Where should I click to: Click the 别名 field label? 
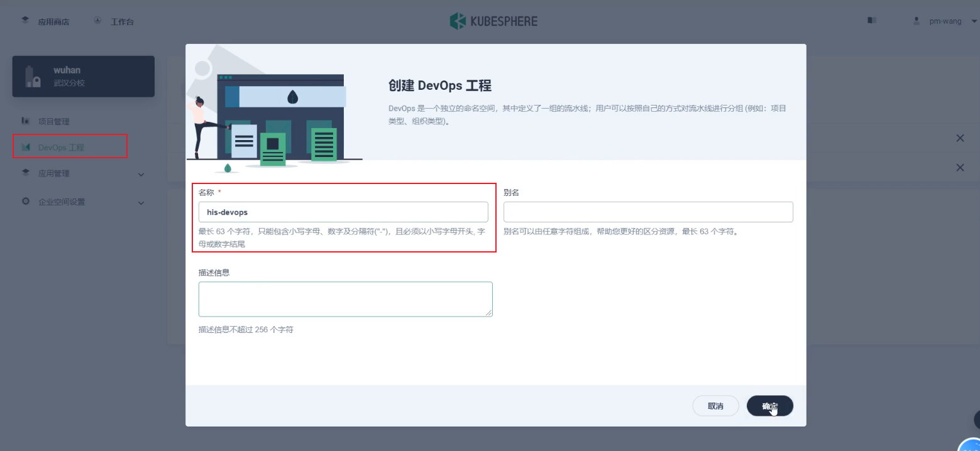tap(511, 192)
